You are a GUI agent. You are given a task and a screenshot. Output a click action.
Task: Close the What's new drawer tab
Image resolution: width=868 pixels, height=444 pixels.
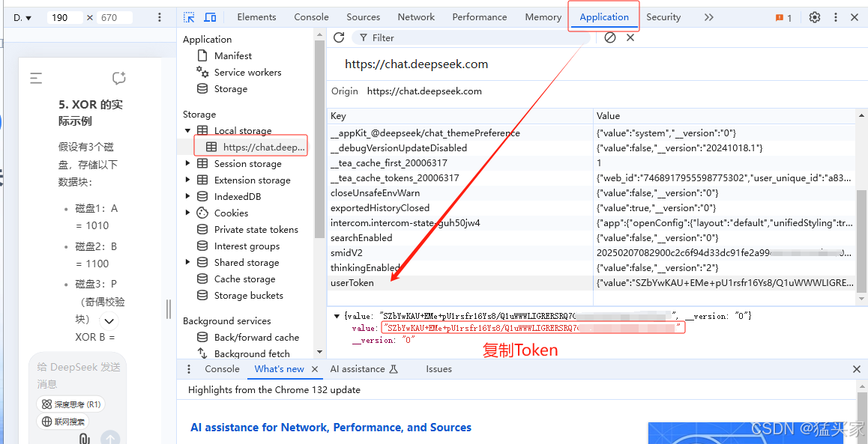(315, 369)
